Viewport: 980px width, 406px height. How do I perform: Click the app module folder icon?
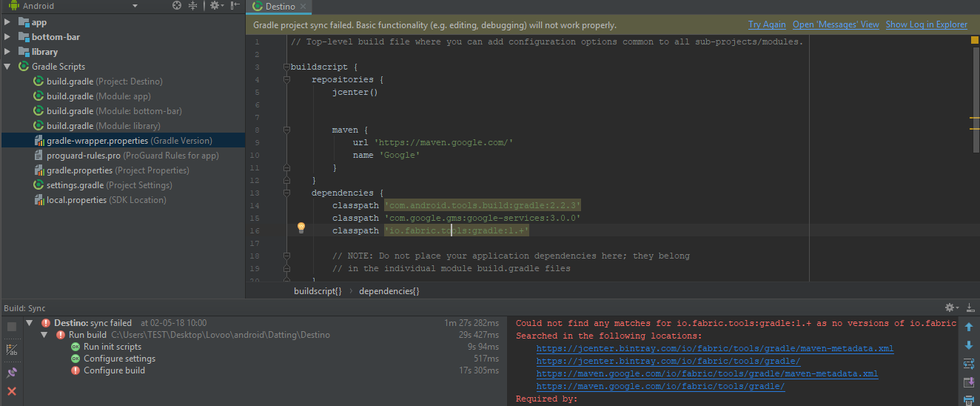tap(23, 22)
